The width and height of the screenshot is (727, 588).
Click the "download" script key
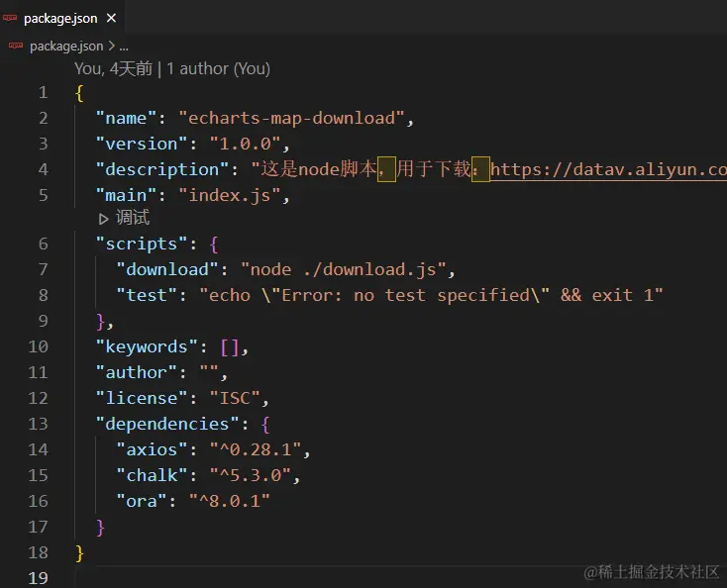tap(167, 269)
